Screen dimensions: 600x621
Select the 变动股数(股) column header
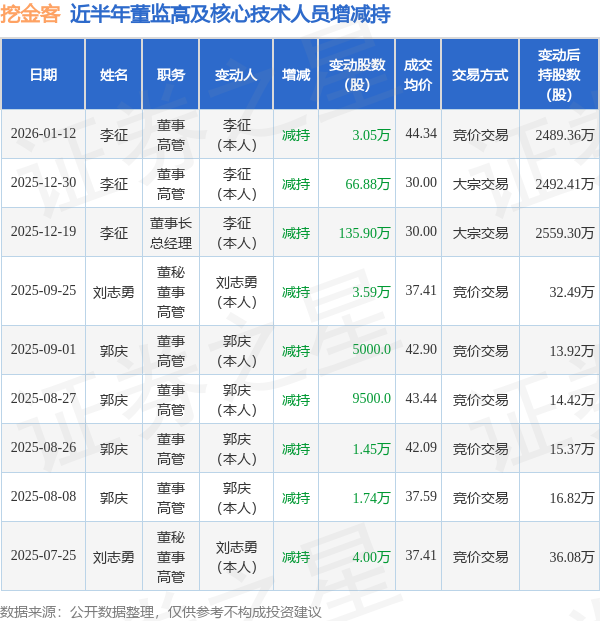(357, 74)
